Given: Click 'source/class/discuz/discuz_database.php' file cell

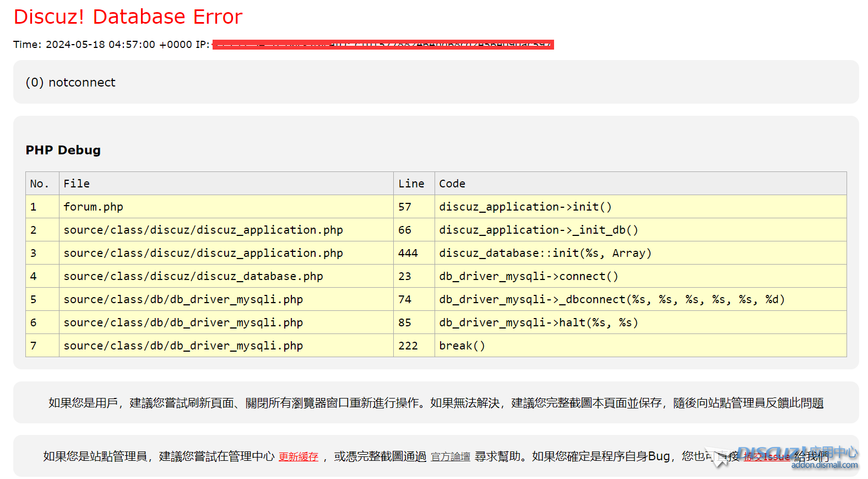Looking at the screenshot, I should [226, 276].
